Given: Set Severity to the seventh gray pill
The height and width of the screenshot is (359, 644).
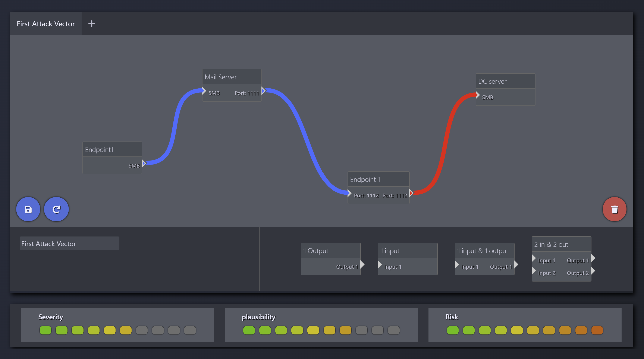Looking at the screenshot, I should [x=142, y=330].
